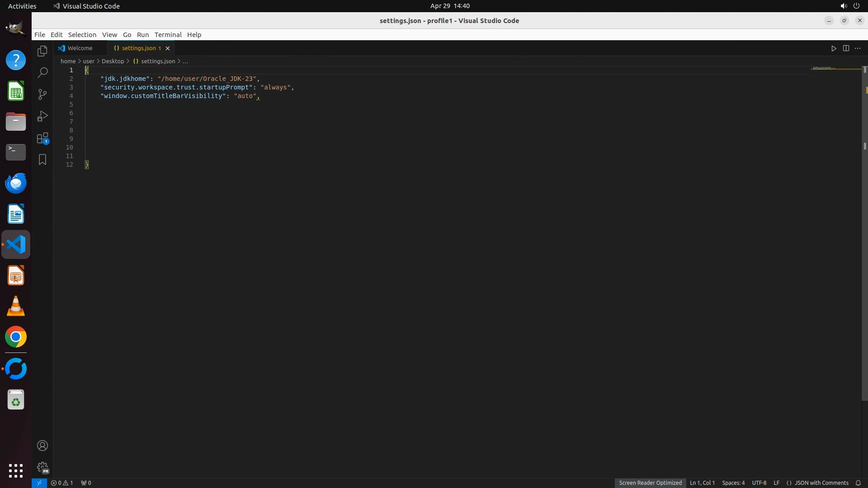The width and height of the screenshot is (868, 488).
Task: Open the More Actions ellipsis menu
Action: [858, 48]
